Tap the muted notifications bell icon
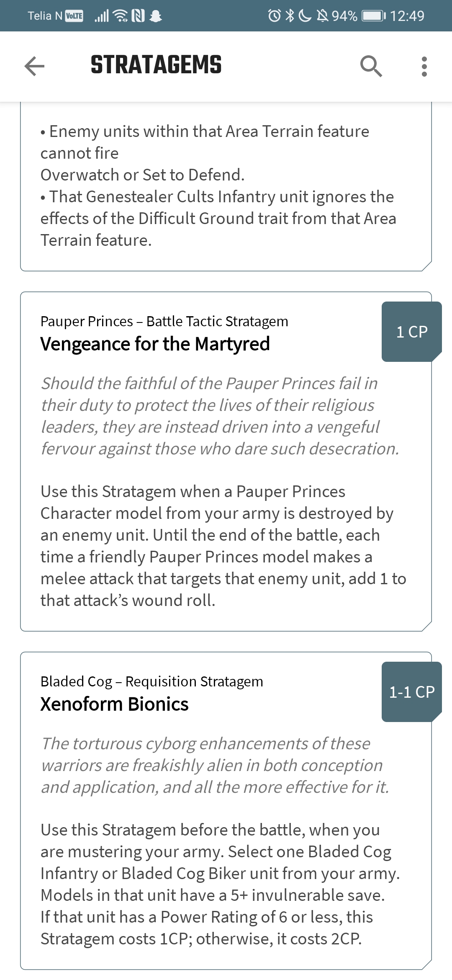The width and height of the screenshot is (452, 980). tap(322, 16)
